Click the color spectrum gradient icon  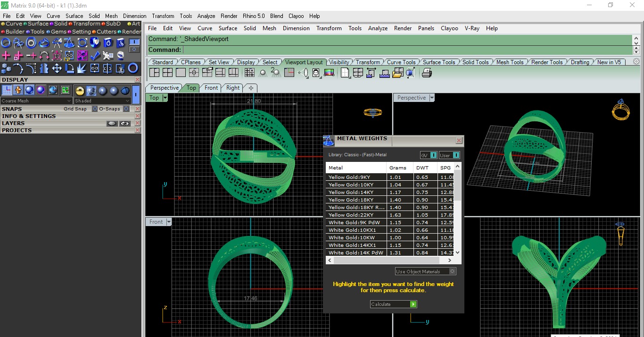tap(329, 73)
